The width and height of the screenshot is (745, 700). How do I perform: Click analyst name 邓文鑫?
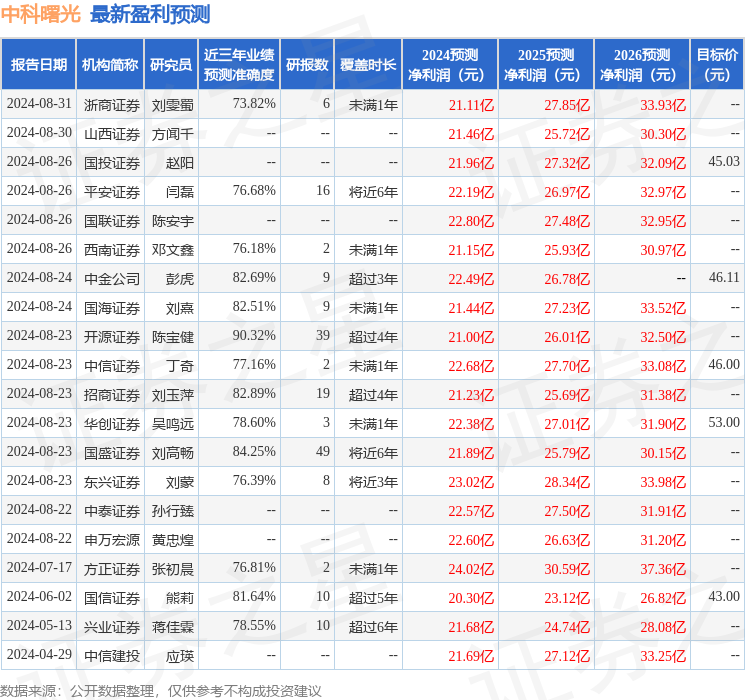172,250
